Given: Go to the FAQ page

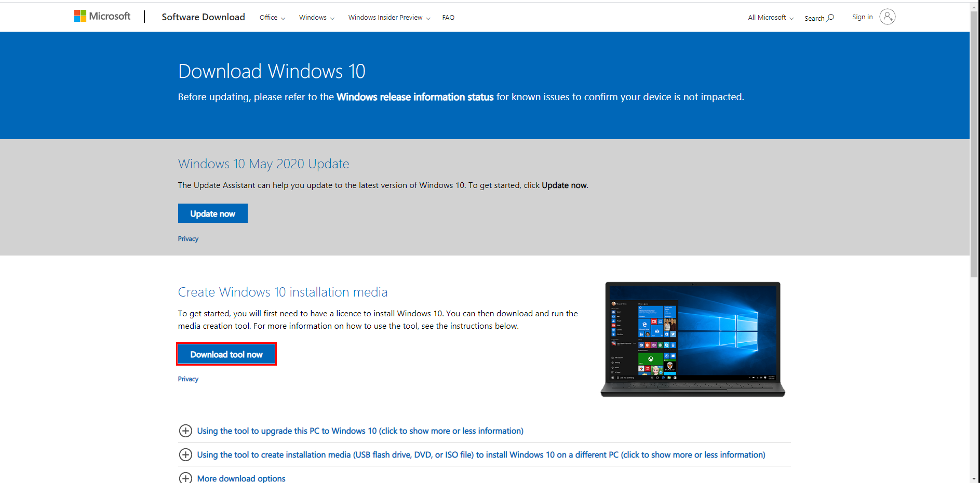Looking at the screenshot, I should 448,17.
